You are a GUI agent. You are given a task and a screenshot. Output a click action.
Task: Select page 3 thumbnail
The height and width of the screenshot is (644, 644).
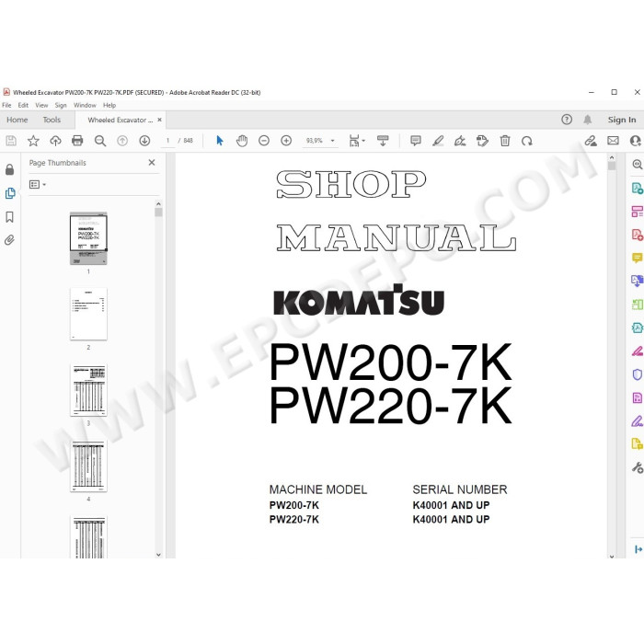(88, 390)
